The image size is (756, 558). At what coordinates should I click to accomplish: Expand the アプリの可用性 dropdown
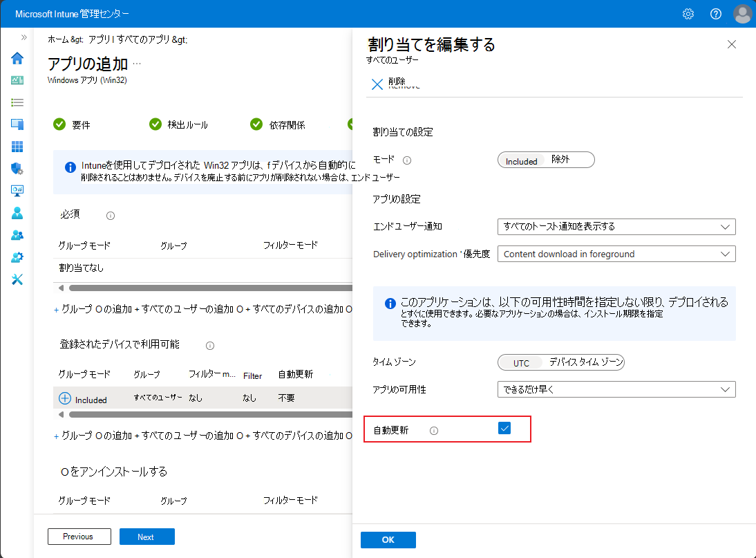pos(616,389)
